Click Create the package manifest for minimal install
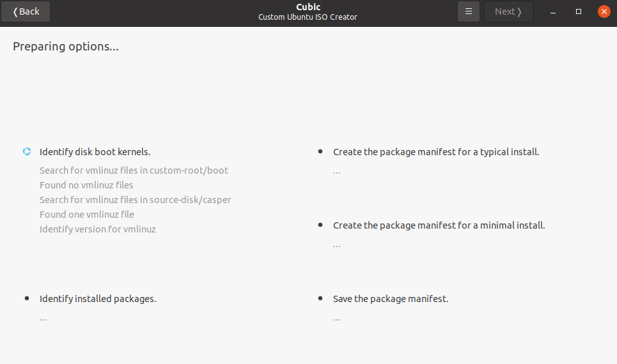Viewport: 617px width, 364px height. pyautogui.click(x=439, y=225)
